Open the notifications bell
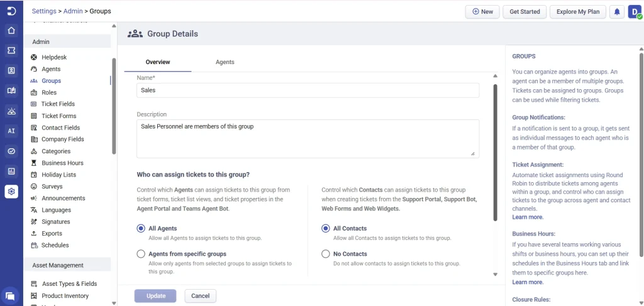Viewport: 644px width, 306px height. click(x=617, y=12)
